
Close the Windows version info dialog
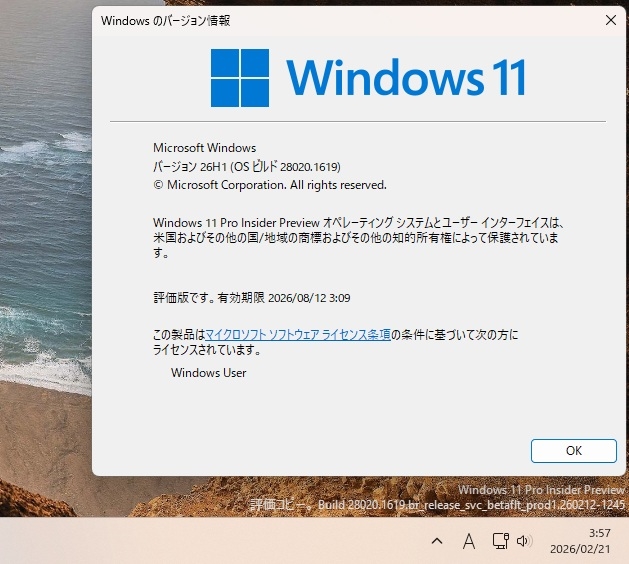tap(611, 20)
